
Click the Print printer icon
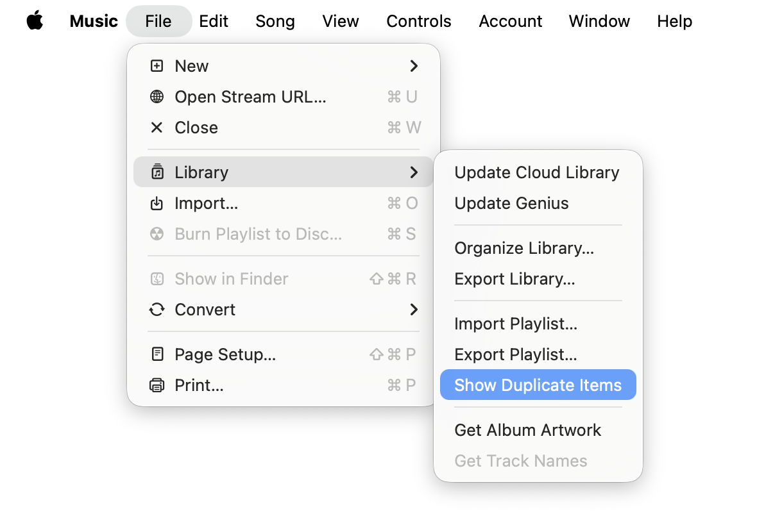tap(157, 385)
